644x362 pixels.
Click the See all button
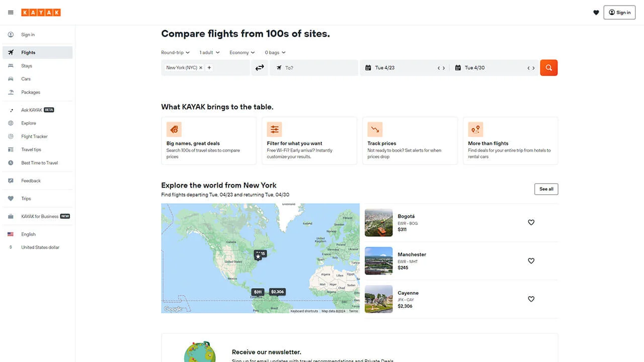[546, 189]
